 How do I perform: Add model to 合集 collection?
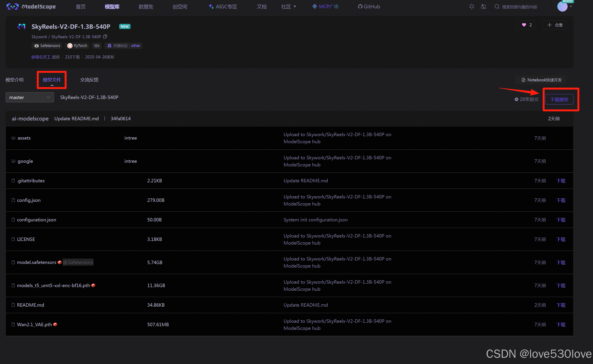click(555, 25)
